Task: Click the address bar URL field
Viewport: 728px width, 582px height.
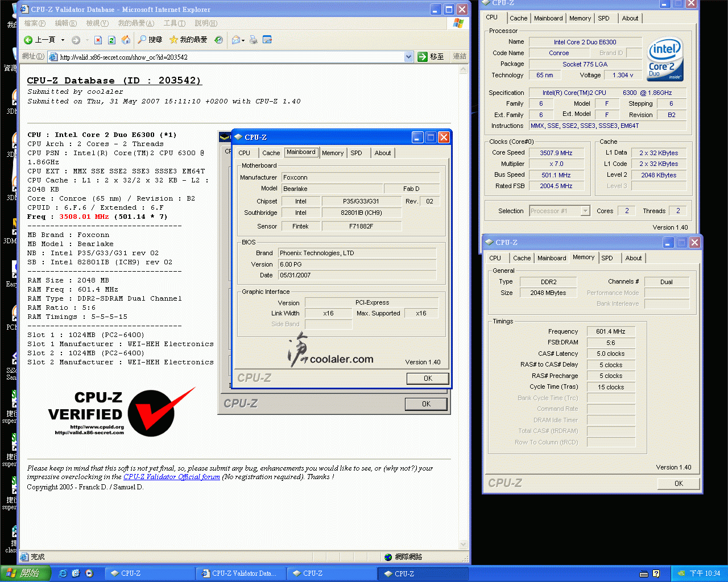Action: pos(227,57)
